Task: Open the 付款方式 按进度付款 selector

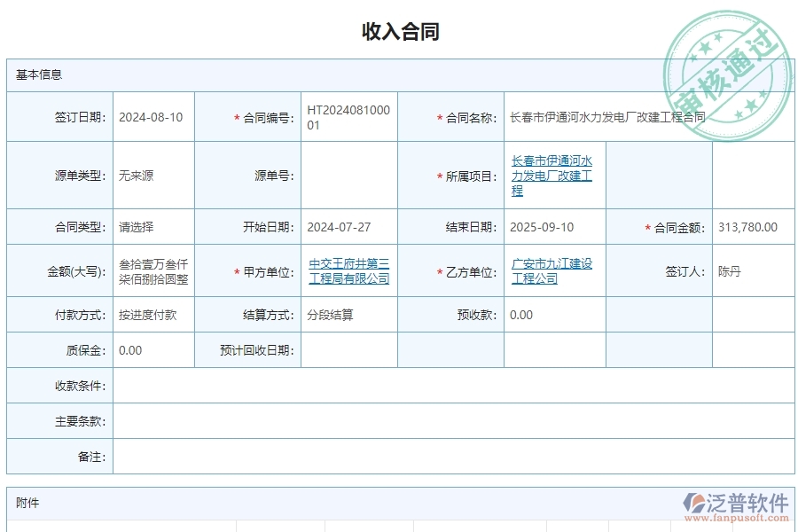Action: [x=152, y=315]
